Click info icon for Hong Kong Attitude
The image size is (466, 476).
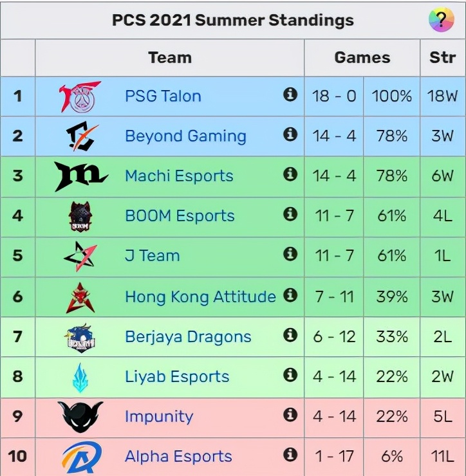click(x=290, y=295)
